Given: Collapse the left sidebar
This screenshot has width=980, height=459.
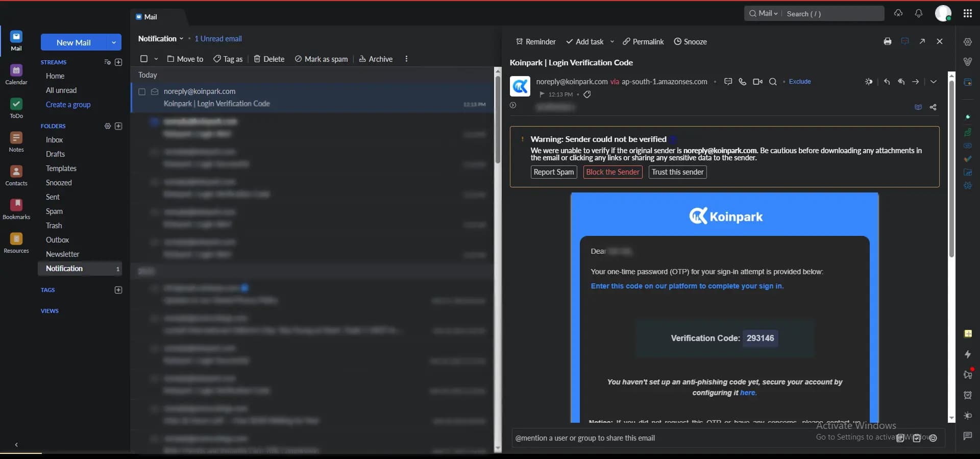Looking at the screenshot, I should 16,445.
